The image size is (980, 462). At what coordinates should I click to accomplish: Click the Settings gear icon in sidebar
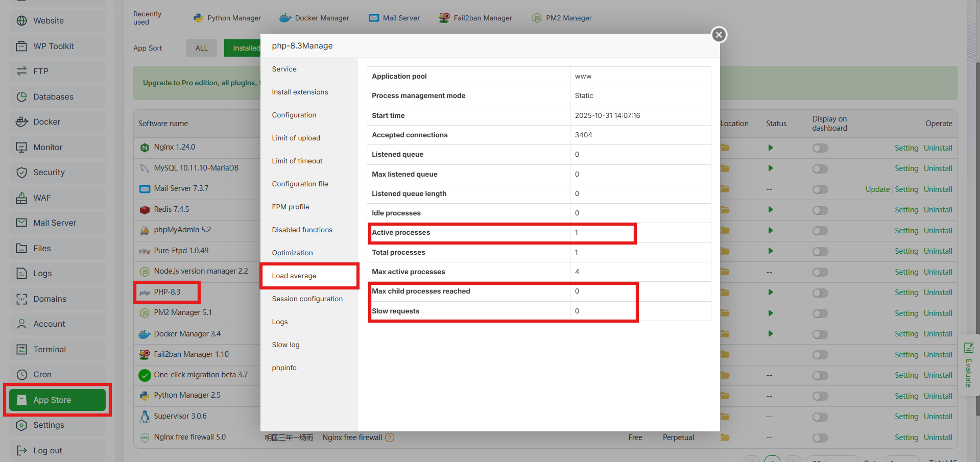21,425
